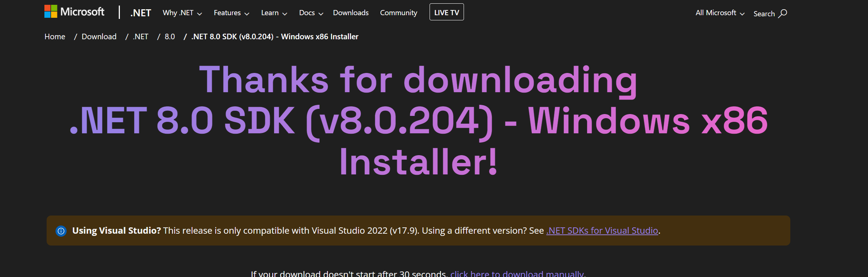This screenshot has width=868, height=277.
Task: Click the info icon in the Visual Studio notice
Action: tap(61, 231)
